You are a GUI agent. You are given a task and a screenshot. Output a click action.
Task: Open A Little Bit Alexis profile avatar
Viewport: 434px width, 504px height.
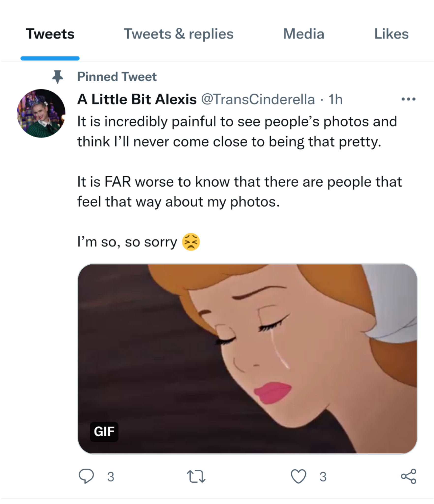[41, 113]
